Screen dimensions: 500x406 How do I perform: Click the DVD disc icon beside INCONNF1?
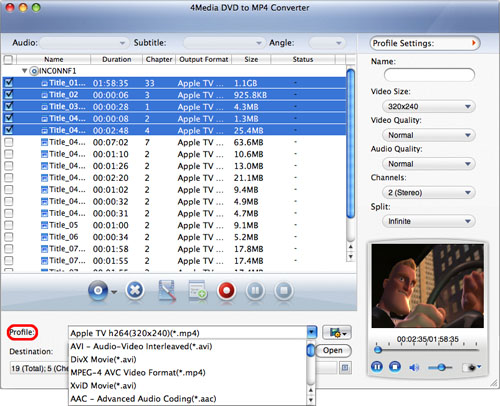point(34,71)
